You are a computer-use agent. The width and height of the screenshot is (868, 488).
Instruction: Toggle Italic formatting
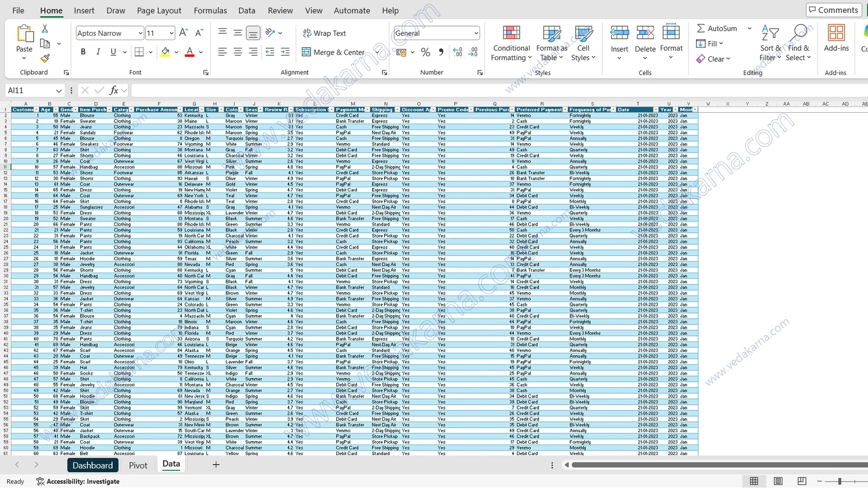click(98, 52)
